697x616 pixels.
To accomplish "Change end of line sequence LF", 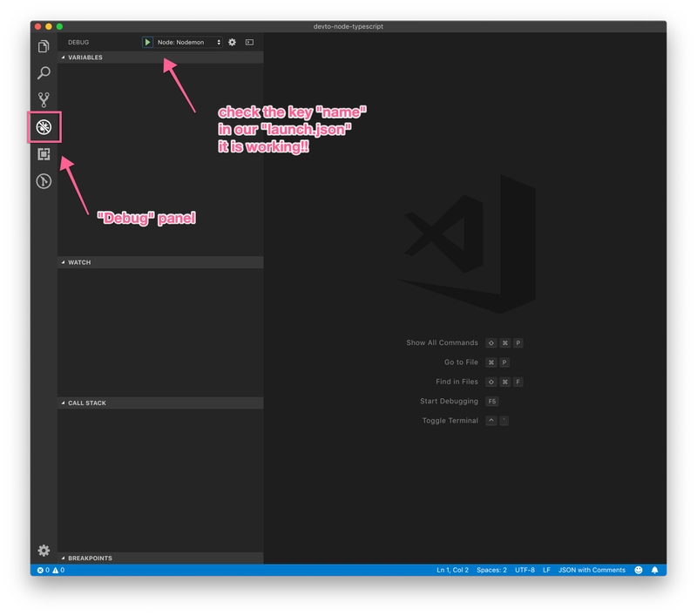I will (547, 570).
